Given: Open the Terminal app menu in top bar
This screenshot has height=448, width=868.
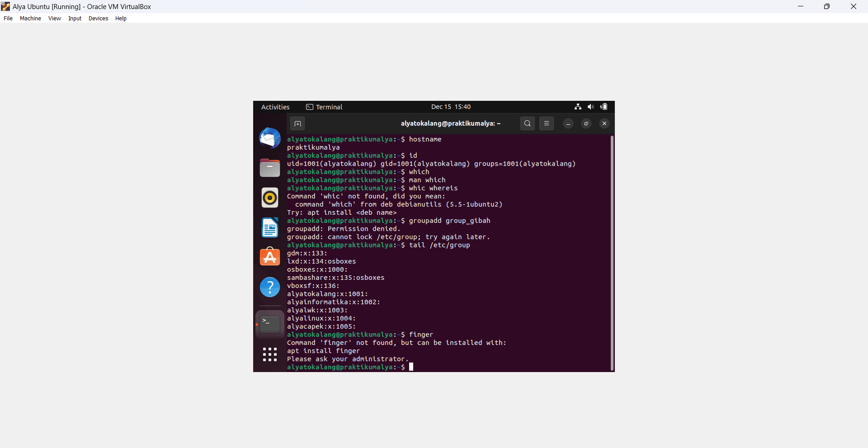Looking at the screenshot, I should [324, 107].
